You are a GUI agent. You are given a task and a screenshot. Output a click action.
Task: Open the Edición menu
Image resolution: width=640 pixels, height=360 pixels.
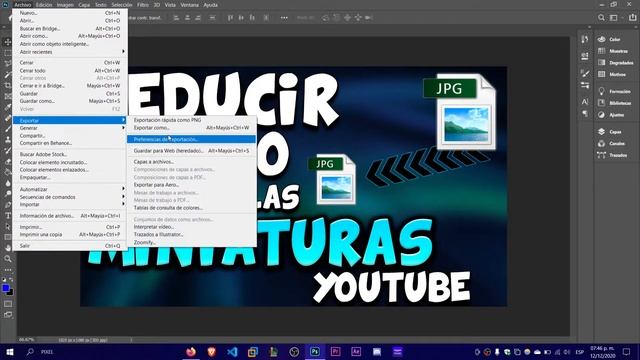44,5
